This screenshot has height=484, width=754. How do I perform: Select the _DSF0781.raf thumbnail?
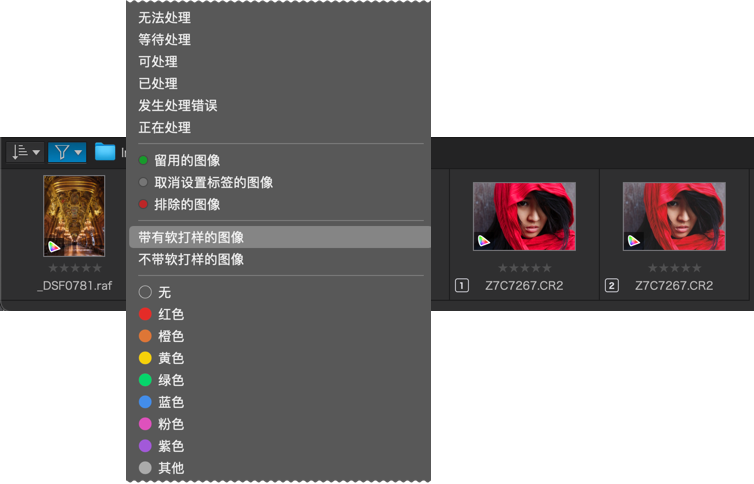pyautogui.click(x=74, y=216)
